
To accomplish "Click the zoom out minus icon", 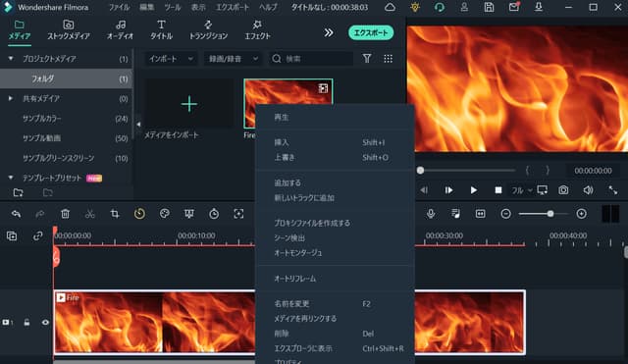I will (506, 214).
